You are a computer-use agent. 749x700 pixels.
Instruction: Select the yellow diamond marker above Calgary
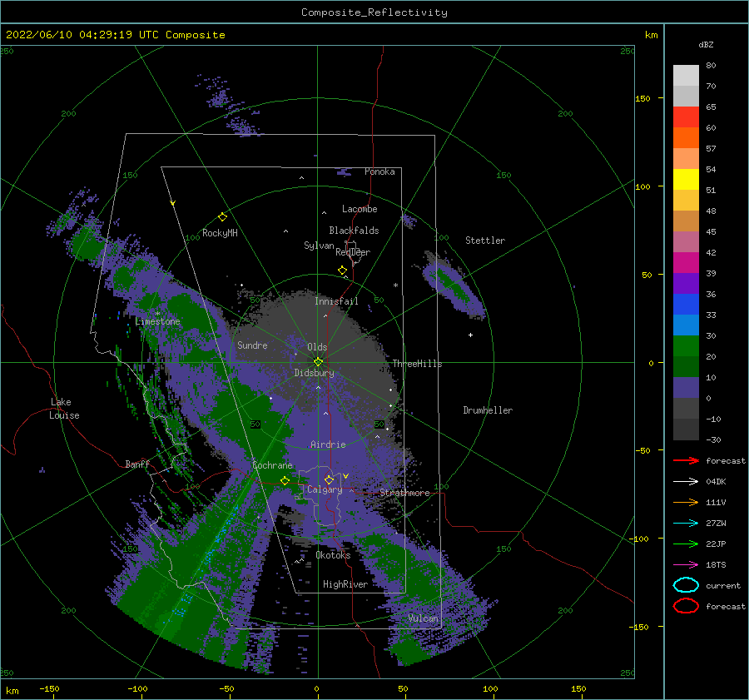(x=329, y=479)
